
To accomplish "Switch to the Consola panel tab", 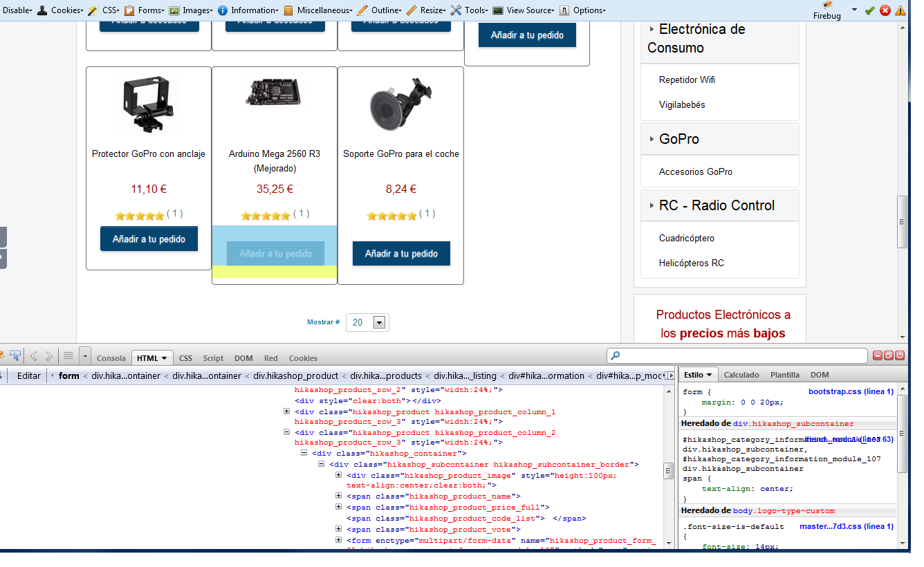I will 111,358.
